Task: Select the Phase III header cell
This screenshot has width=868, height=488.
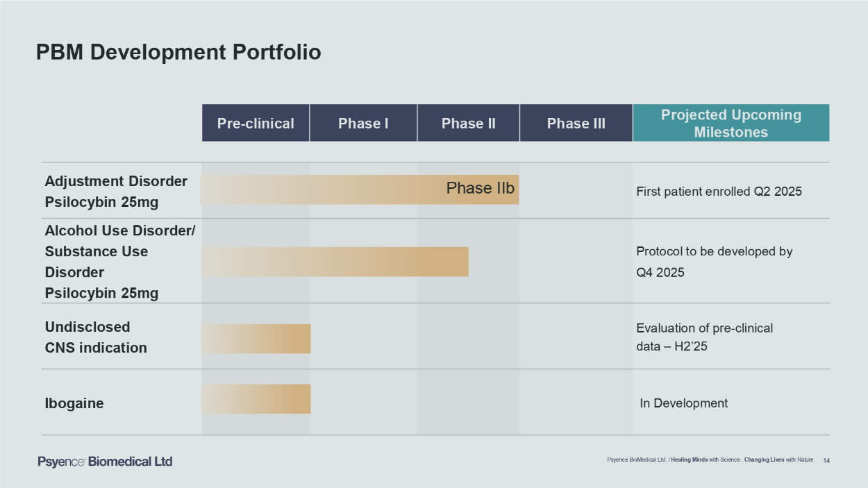Action: (x=576, y=124)
